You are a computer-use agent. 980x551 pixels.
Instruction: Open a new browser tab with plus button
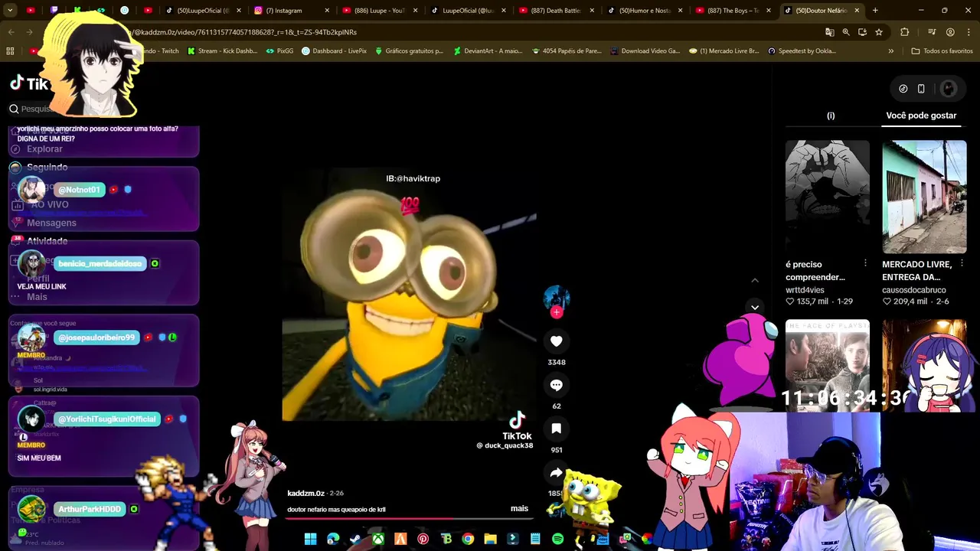point(875,11)
